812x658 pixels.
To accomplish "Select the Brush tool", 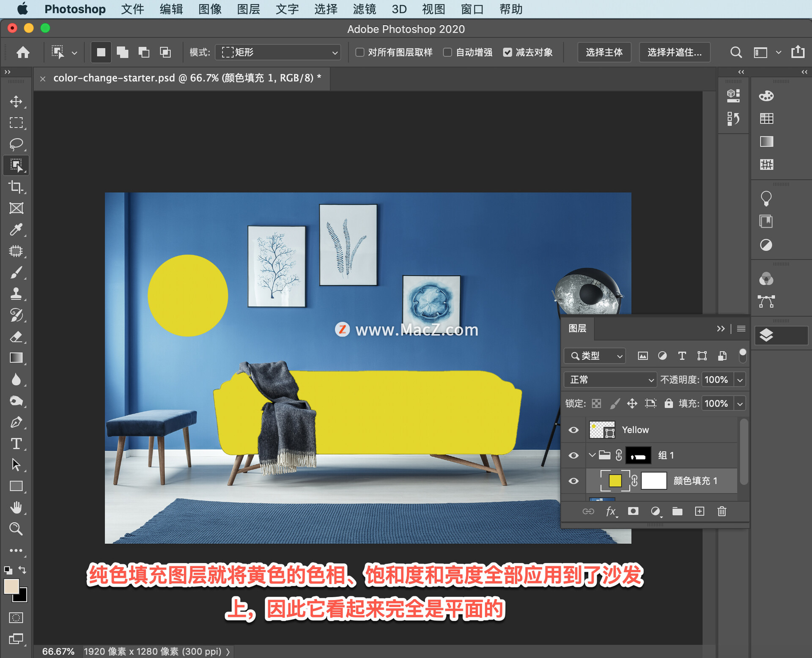I will tap(16, 272).
